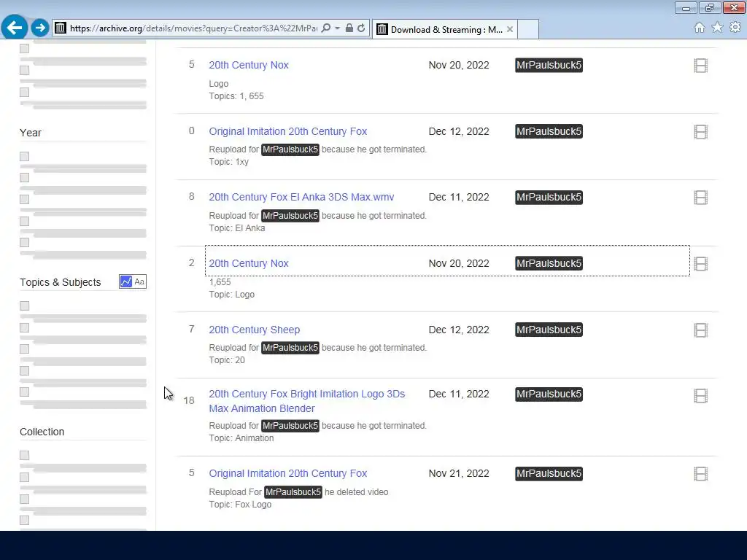
Task: Click the view count 18
Action: click(x=189, y=401)
